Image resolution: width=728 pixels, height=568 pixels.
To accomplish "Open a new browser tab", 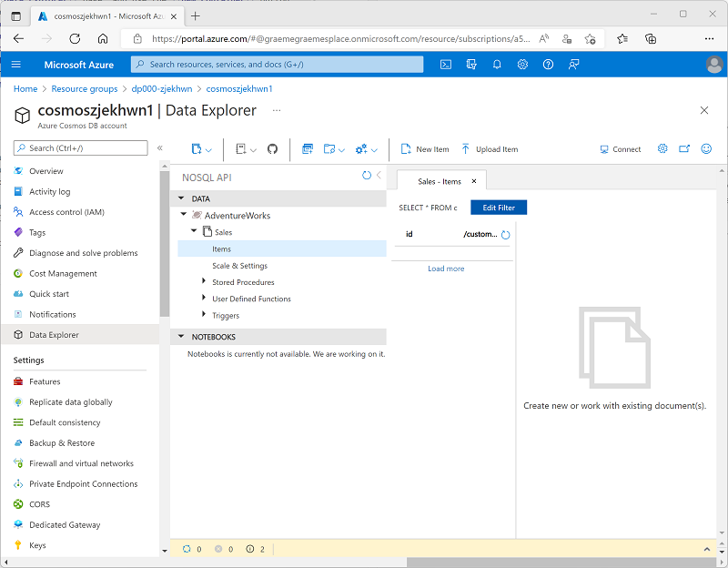I will [x=196, y=15].
